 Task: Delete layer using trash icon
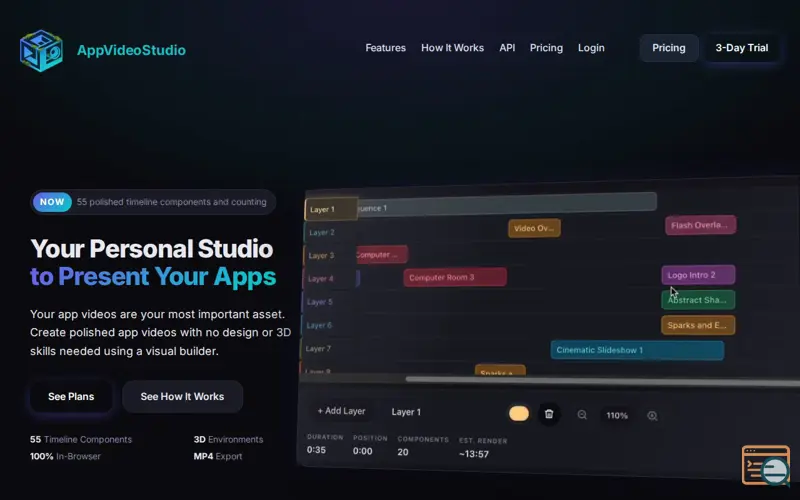coord(549,414)
